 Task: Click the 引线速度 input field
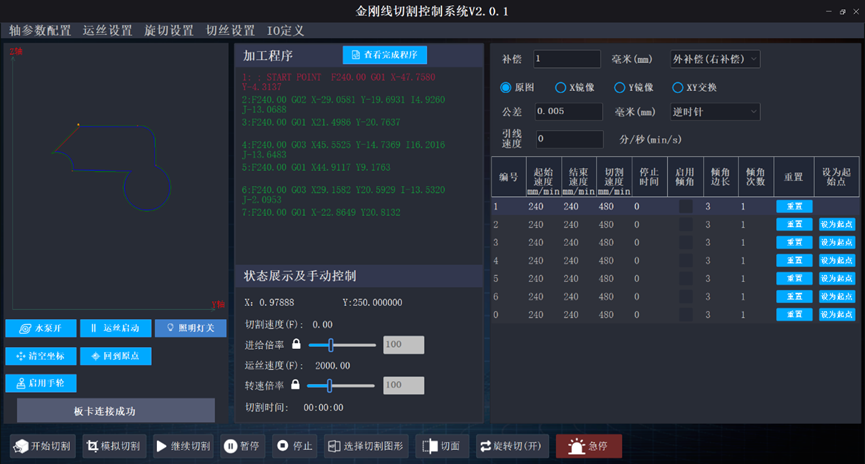point(570,139)
